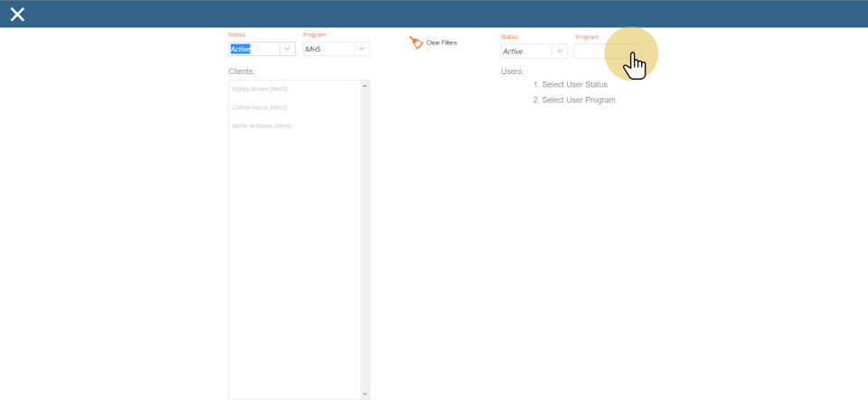
Task: Select client Collins Harris (MHS)
Action: pos(259,107)
